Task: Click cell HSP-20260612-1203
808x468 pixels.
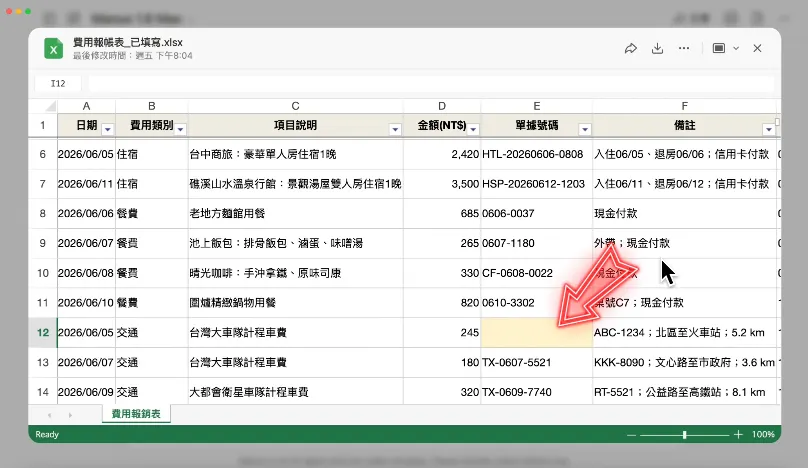Action: (x=536, y=184)
